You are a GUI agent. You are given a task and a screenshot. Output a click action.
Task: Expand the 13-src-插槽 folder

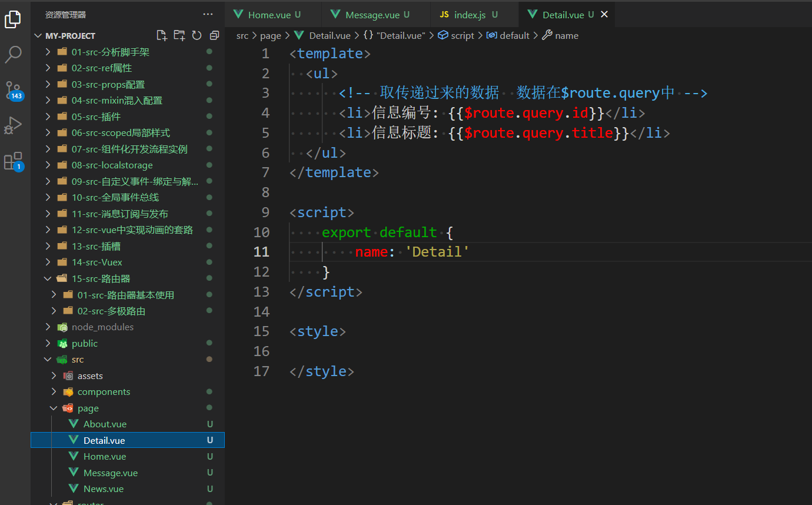click(x=128, y=246)
